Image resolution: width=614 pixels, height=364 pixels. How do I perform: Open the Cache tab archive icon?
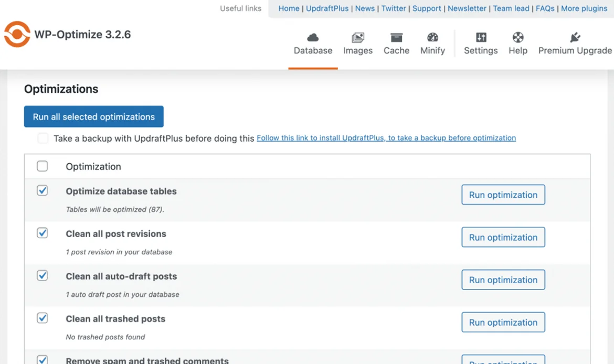click(x=396, y=38)
